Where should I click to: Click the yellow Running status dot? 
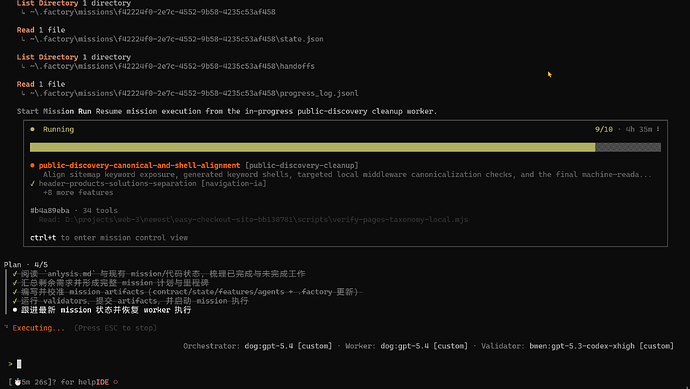pos(33,129)
